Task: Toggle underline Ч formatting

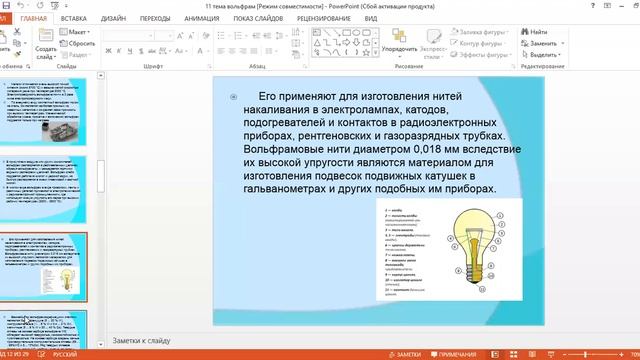Action: (130, 51)
